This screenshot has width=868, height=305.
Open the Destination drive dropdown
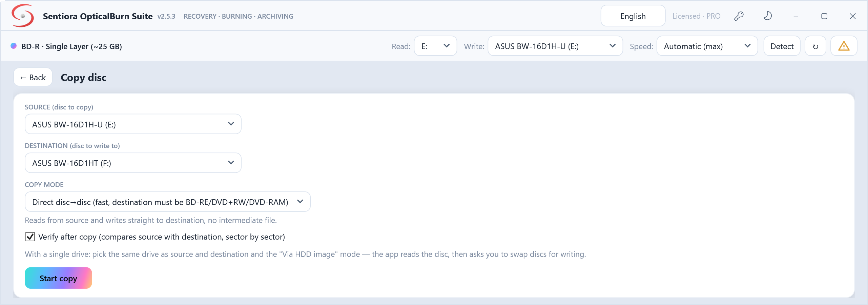[x=133, y=163]
